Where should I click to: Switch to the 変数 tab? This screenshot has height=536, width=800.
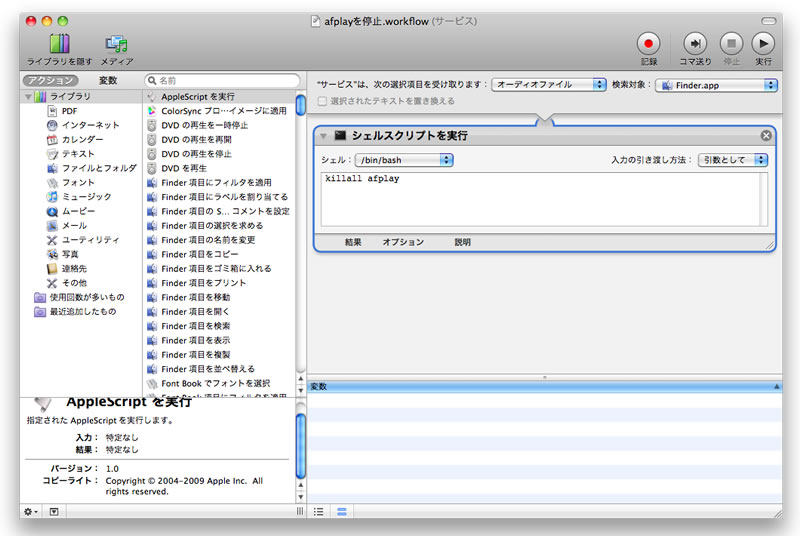pos(108,80)
